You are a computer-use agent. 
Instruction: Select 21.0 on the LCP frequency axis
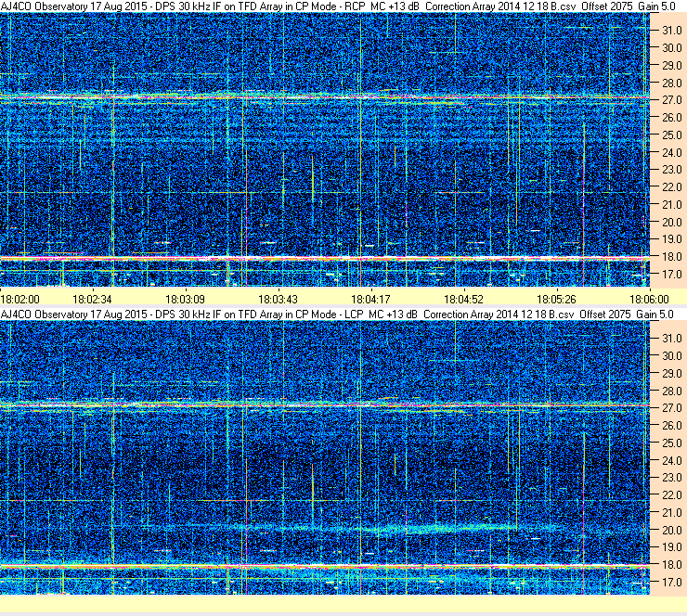coord(671,513)
